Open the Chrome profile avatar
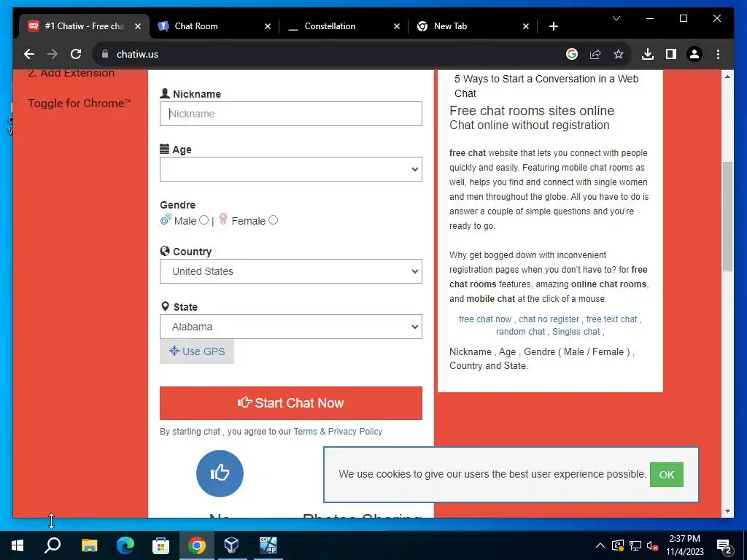Screen dimensions: 747x560 coord(694,54)
